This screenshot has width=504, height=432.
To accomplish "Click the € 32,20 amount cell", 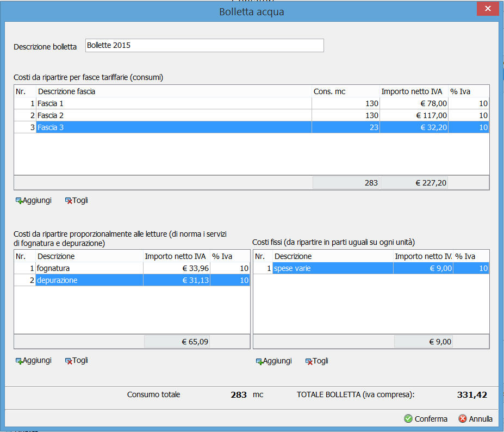I will [x=414, y=127].
